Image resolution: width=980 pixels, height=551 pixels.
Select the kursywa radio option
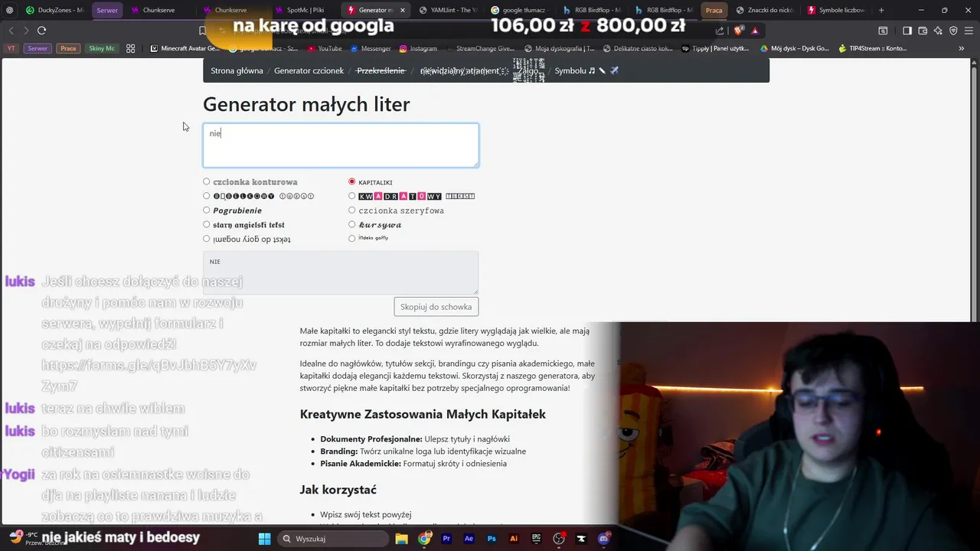coord(351,224)
